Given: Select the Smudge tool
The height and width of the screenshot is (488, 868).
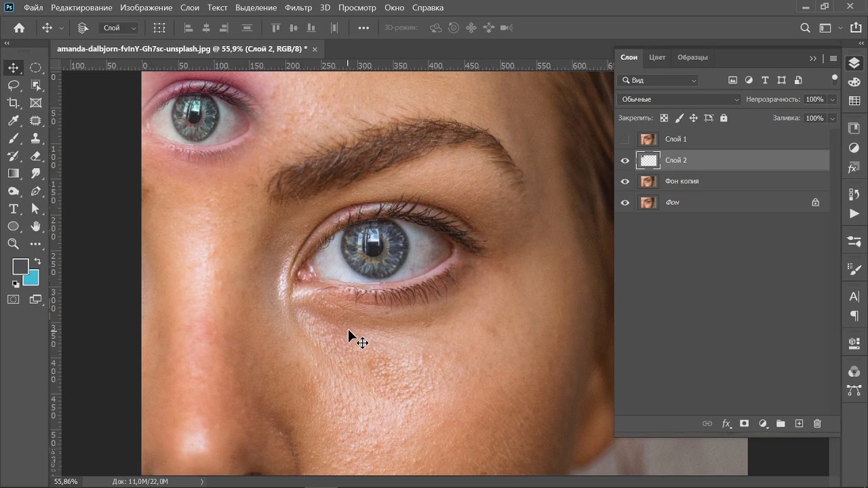Looking at the screenshot, I should coord(36,174).
